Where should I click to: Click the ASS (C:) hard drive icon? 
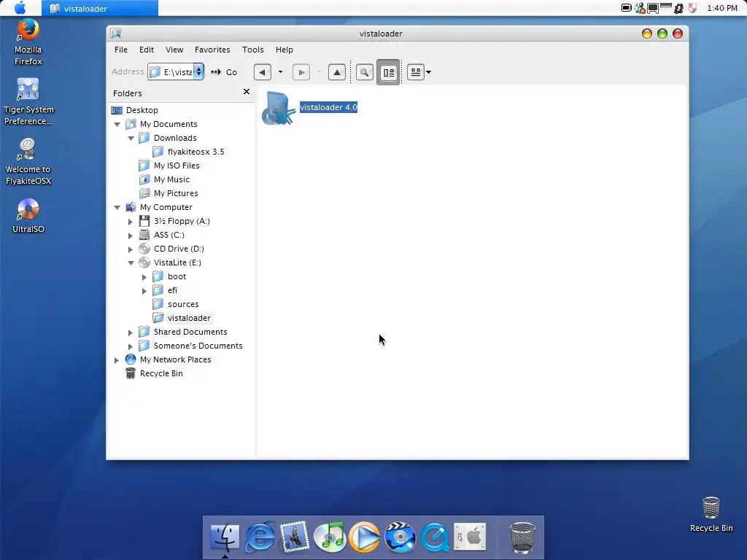[144, 235]
